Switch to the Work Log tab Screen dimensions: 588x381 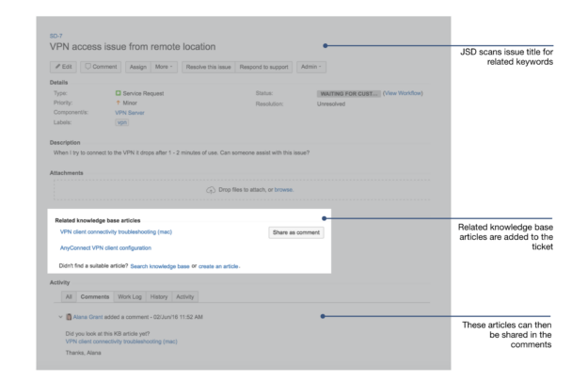pyautogui.click(x=130, y=296)
